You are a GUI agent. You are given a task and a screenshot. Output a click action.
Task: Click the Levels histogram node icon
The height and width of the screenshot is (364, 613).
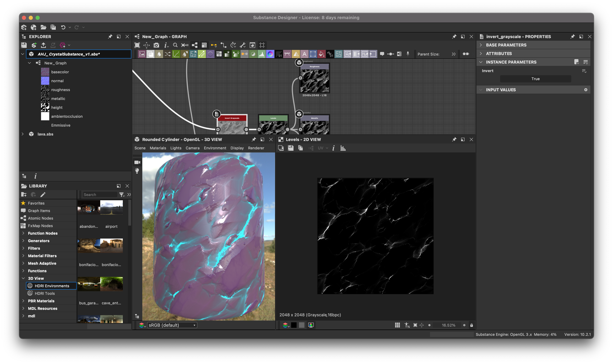coord(262,54)
